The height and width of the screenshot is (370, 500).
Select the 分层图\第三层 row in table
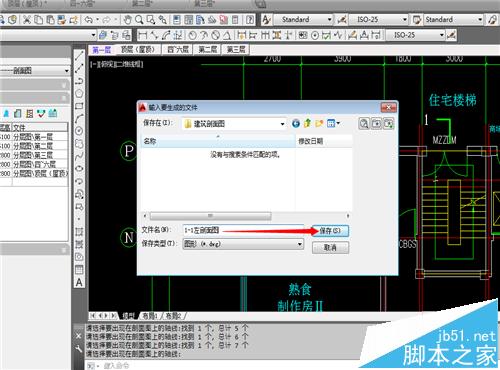(34, 155)
